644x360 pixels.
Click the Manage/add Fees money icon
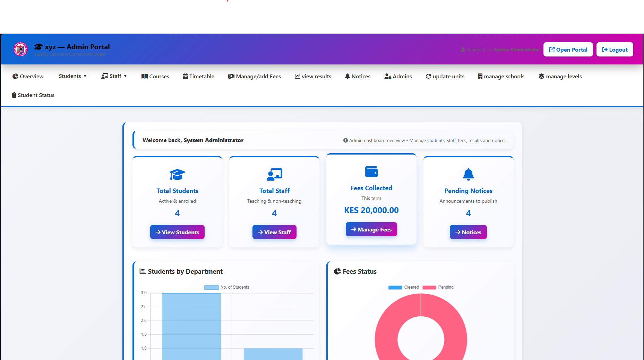pos(231,76)
